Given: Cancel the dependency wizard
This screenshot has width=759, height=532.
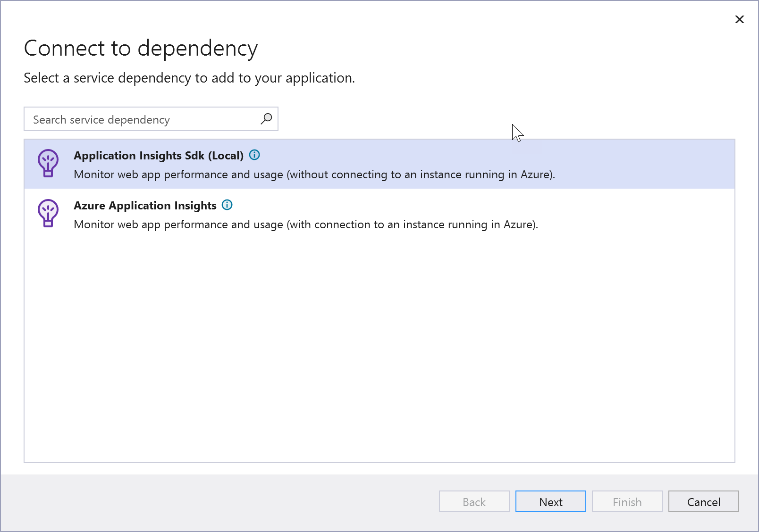Looking at the screenshot, I should click(x=703, y=501).
